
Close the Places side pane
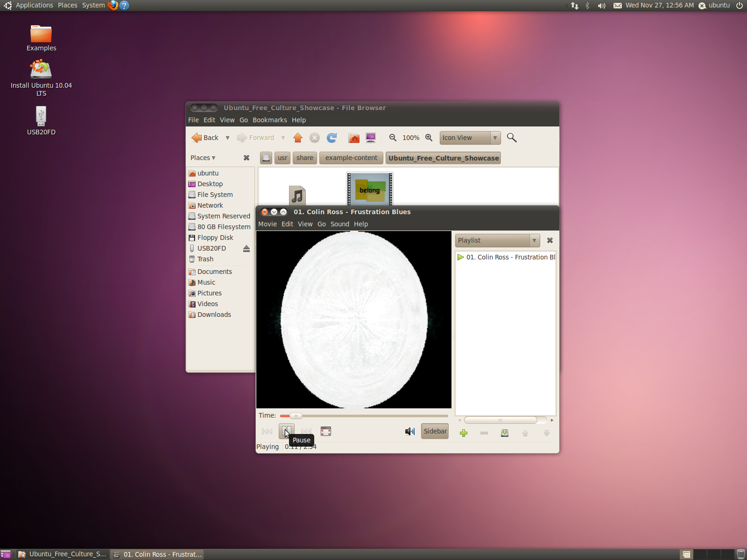click(247, 158)
